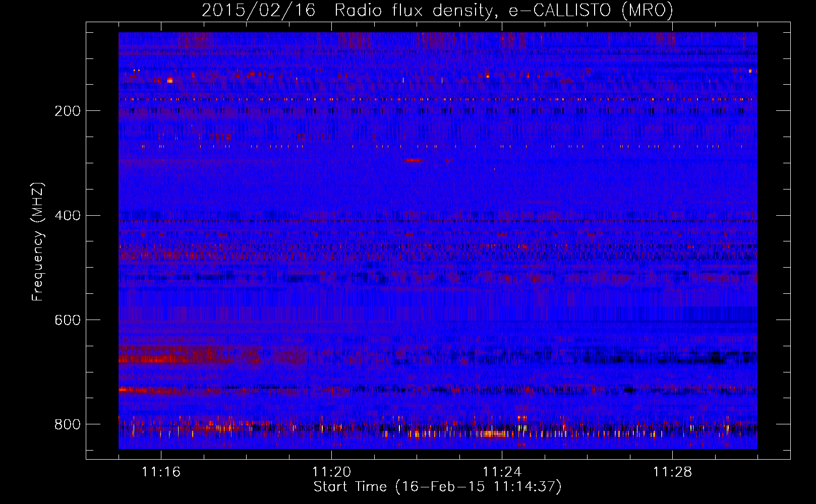Select the 800 frequency tick label
This screenshot has height=504, width=816.
[x=68, y=424]
